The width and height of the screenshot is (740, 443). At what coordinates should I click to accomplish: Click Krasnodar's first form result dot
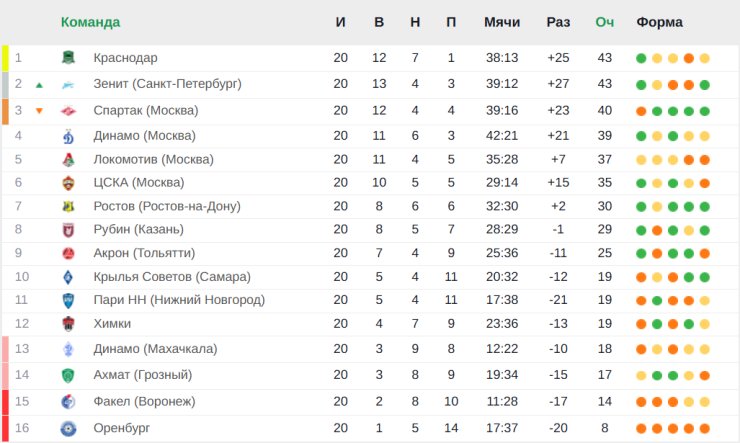point(641,58)
